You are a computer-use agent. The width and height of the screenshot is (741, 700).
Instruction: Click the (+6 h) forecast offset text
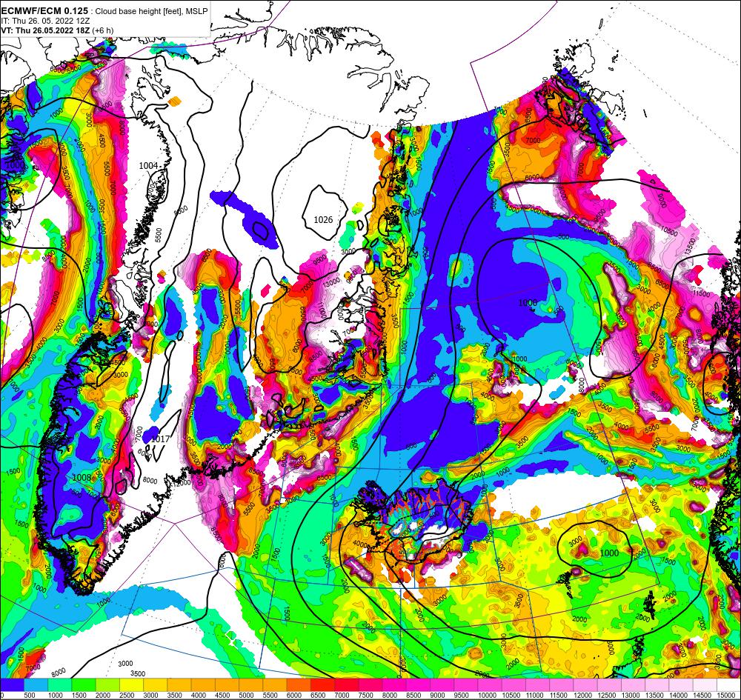coord(102,30)
